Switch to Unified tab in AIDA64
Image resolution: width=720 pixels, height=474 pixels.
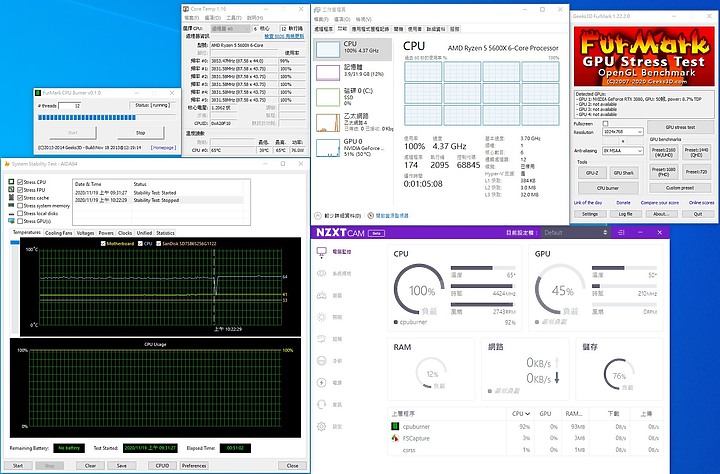tap(144, 233)
